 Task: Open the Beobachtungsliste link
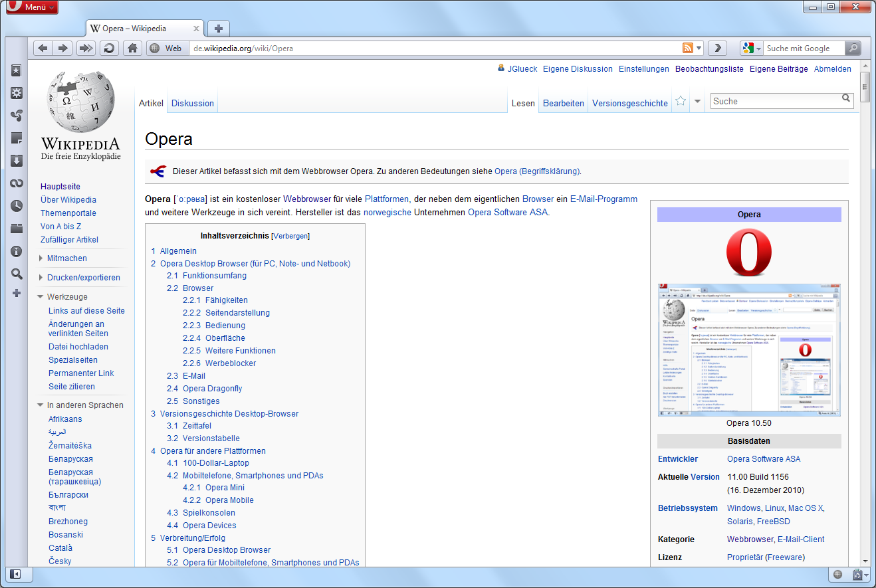point(709,68)
